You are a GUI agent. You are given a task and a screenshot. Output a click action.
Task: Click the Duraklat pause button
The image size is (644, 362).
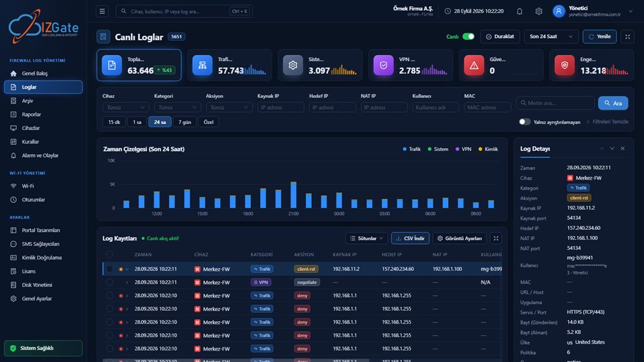[500, 36]
